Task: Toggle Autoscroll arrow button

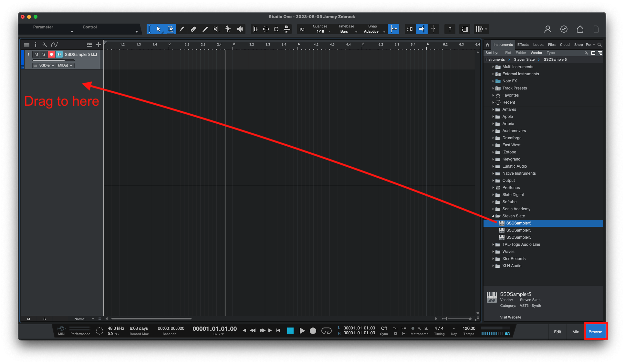Action: 421,29
